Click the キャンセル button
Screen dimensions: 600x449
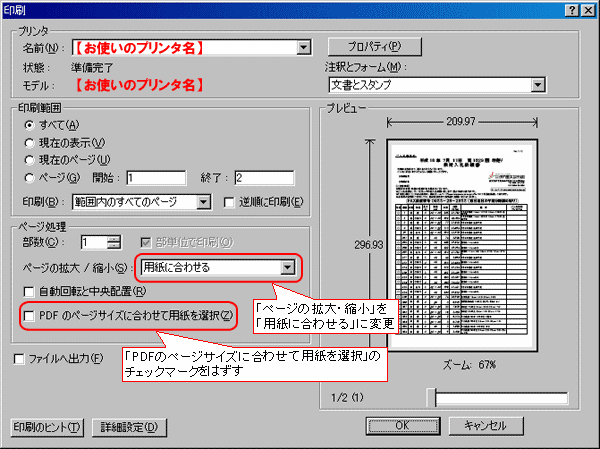pyautogui.click(x=486, y=426)
